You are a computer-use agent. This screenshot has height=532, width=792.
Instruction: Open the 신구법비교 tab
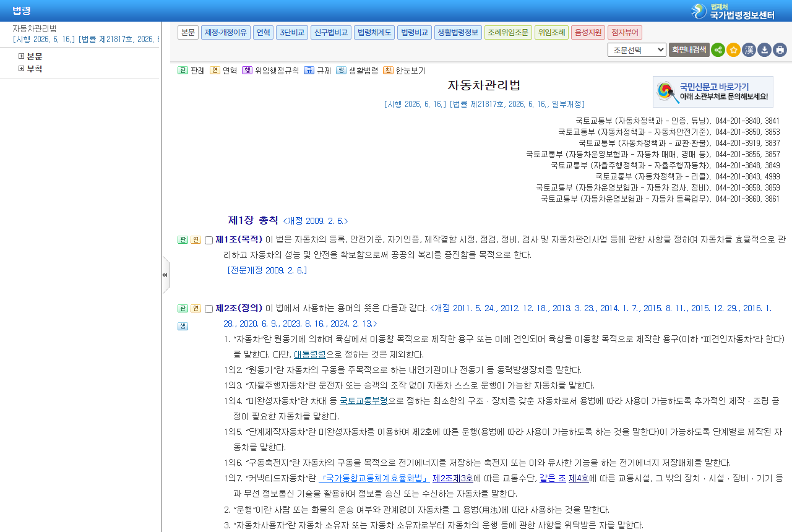coord(331,32)
